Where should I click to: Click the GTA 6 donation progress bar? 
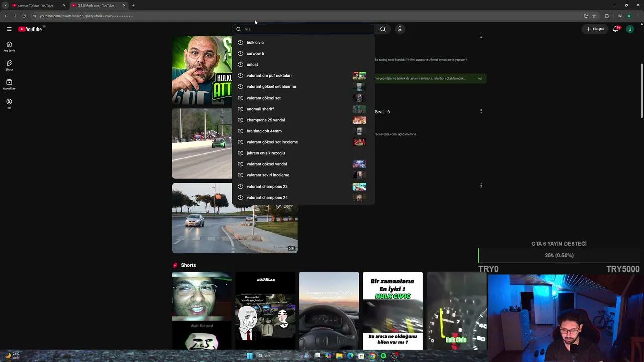(x=559, y=255)
